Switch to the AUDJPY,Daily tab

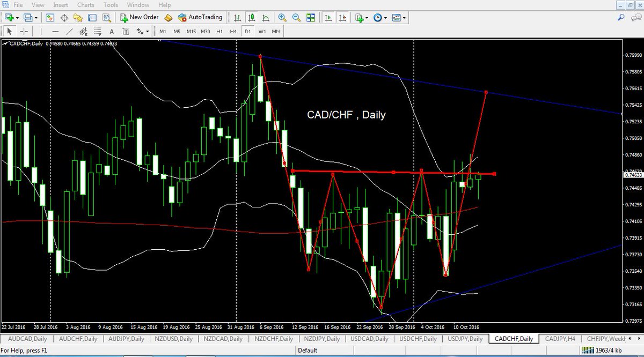[x=126, y=339]
